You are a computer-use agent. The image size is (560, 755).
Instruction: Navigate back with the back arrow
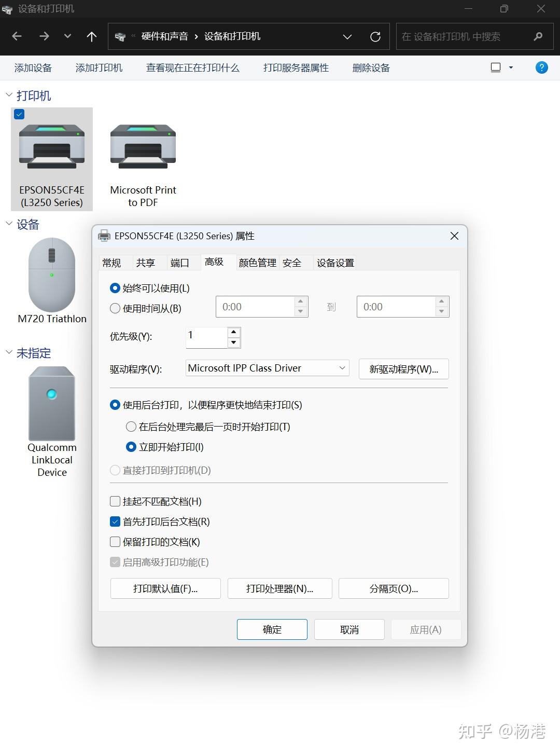[x=17, y=36]
